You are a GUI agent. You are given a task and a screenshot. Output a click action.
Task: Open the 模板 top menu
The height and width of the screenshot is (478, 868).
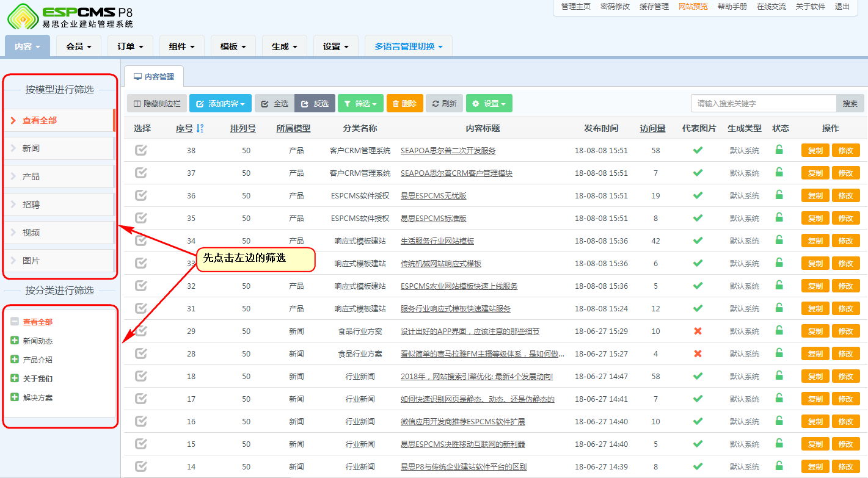pos(233,46)
